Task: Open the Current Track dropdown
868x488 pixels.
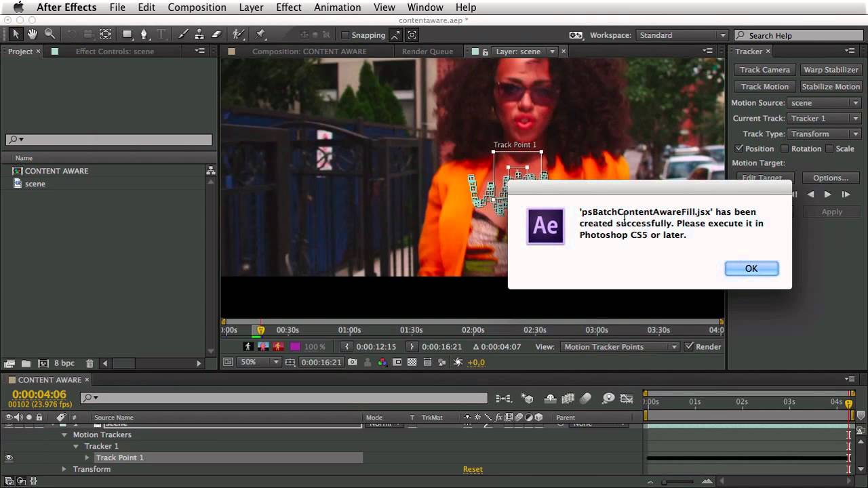Action: click(x=825, y=118)
